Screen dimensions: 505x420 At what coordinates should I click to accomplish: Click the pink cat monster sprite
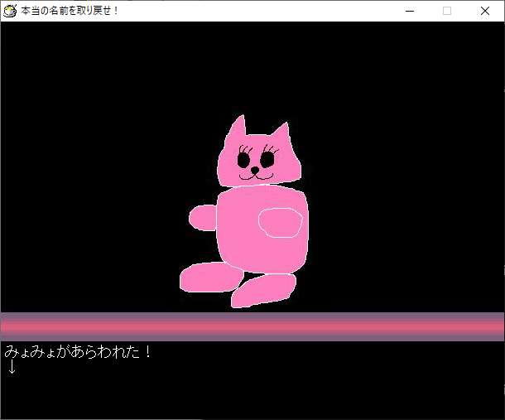pyautogui.click(x=244, y=211)
